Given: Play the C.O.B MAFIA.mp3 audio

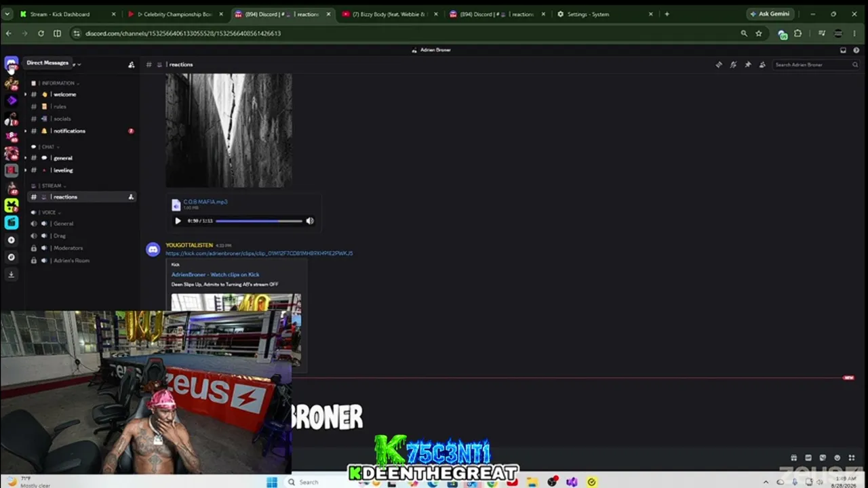Looking at the screenshot, I should pyautogui.click(x=178, y=221).
